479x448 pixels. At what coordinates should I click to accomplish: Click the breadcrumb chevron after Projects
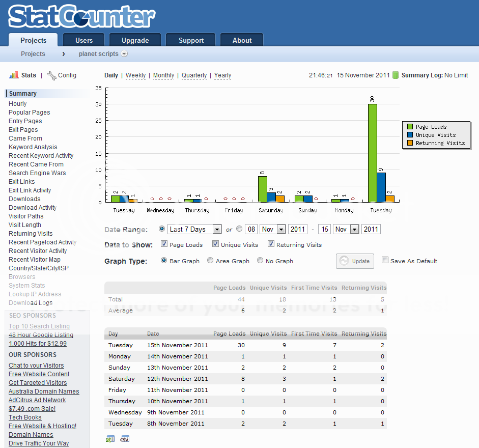click(64, 54)
